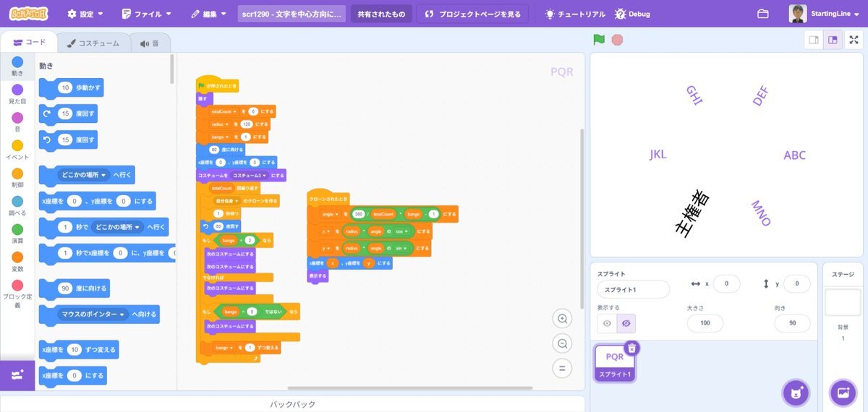Zoom out on the code workspace
Image resolution: width=868 pixels, height=412 pixels.
(x=561, y=343)
